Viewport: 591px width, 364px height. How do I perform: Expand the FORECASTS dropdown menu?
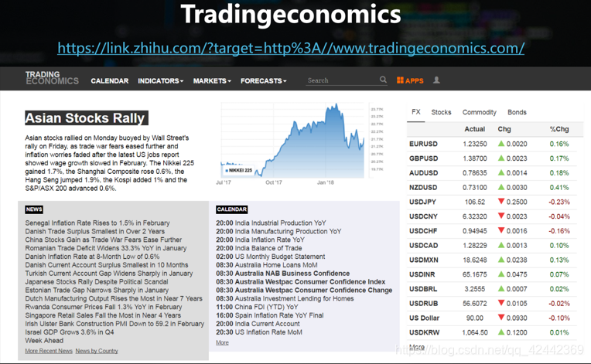[264, 81]
